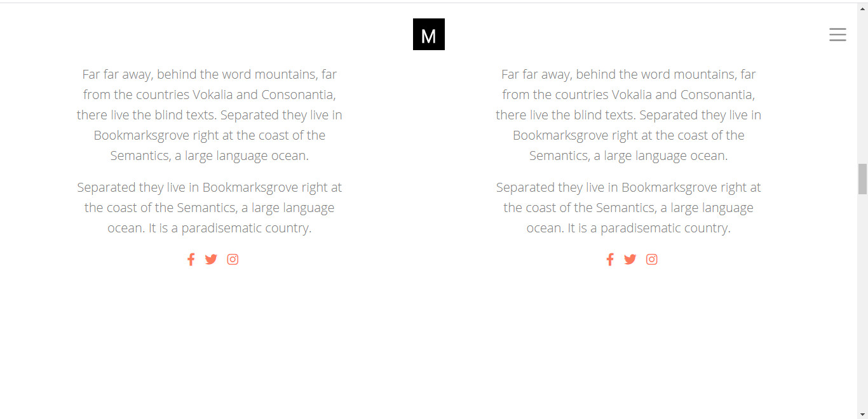Open the left column Facebook icon
This screenshot has width=868, height=419.
click(191, 259)
